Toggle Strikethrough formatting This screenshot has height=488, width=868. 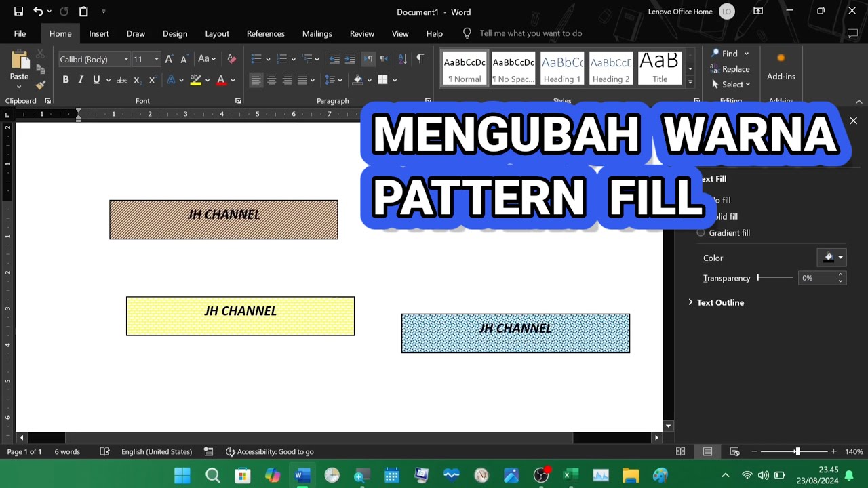(121, 80)
